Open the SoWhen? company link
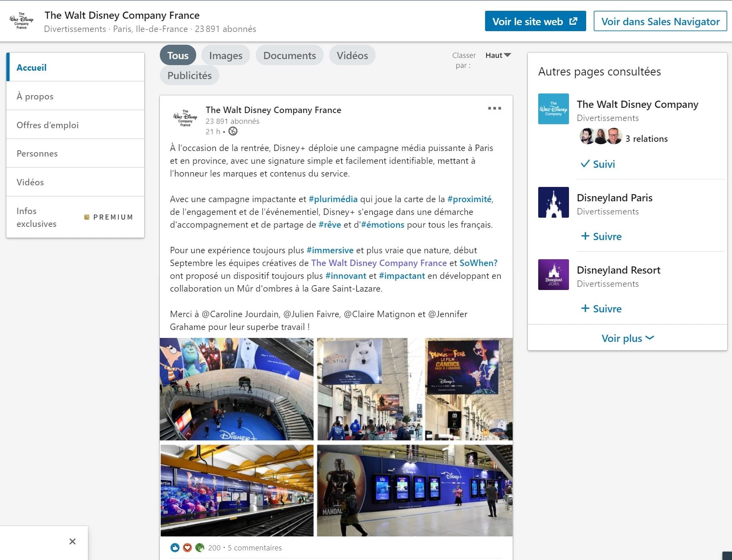The width and height of the screenshot is (732, 560). pyautogui.click(x=478, y=263)
